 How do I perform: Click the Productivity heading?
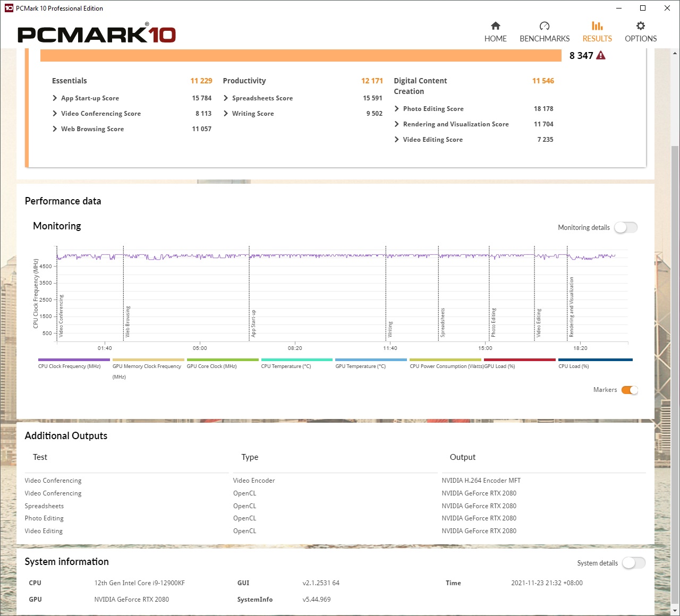(x=244, y=81)
